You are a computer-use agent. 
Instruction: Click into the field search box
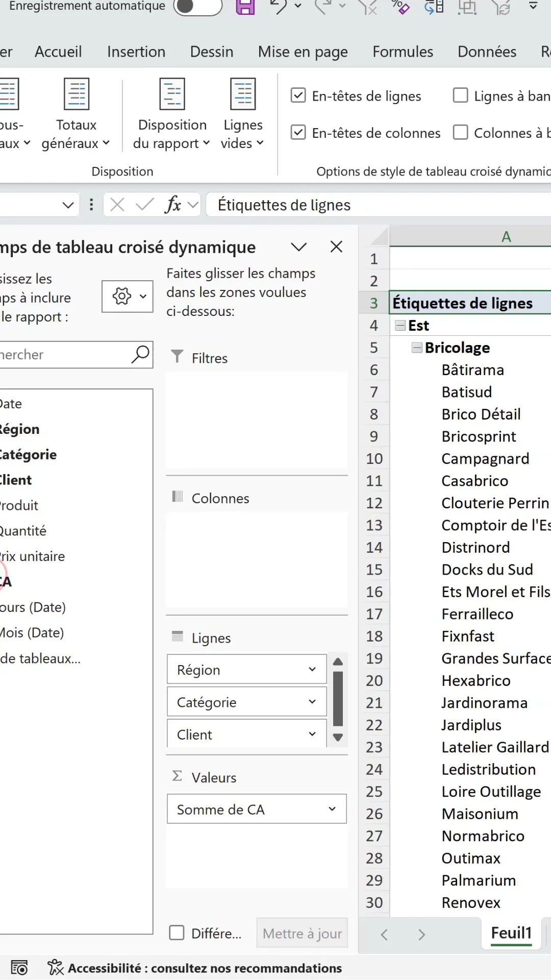click(x=77, y=354)
